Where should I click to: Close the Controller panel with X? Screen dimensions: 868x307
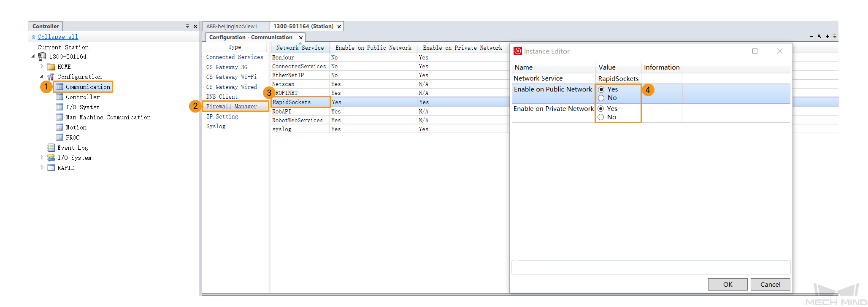[195, 26]
